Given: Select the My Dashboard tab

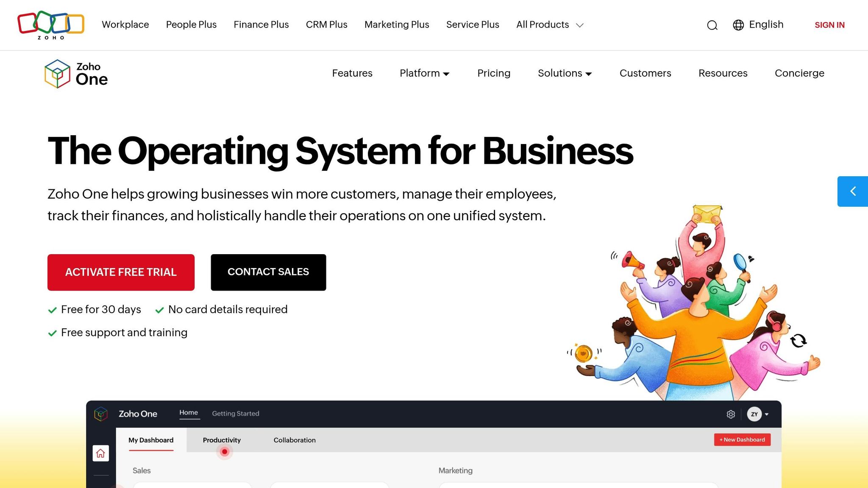Looking at the screenshot, I should coord(151,440).
